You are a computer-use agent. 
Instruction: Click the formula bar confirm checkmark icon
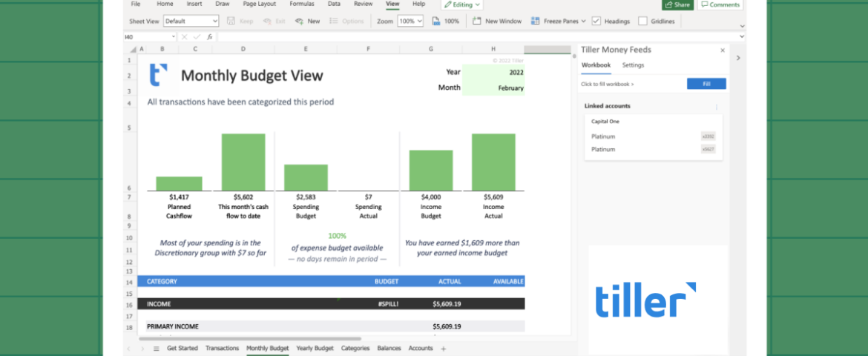tap(197, 36)
